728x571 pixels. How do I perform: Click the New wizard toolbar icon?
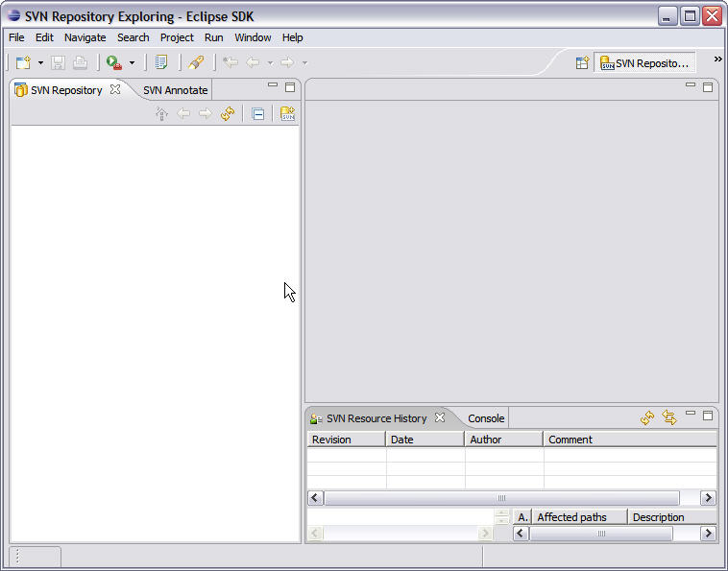tap(23, 62)
